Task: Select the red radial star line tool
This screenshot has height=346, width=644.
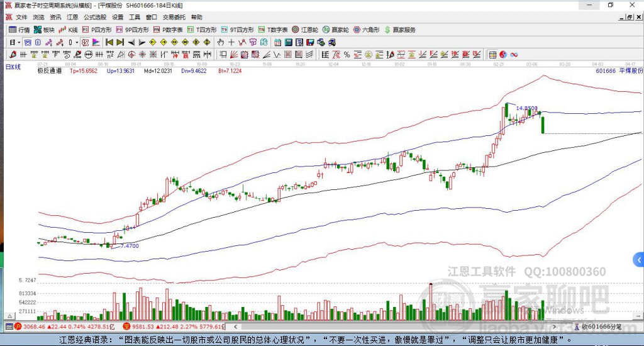Action: [x=142, y=54]
